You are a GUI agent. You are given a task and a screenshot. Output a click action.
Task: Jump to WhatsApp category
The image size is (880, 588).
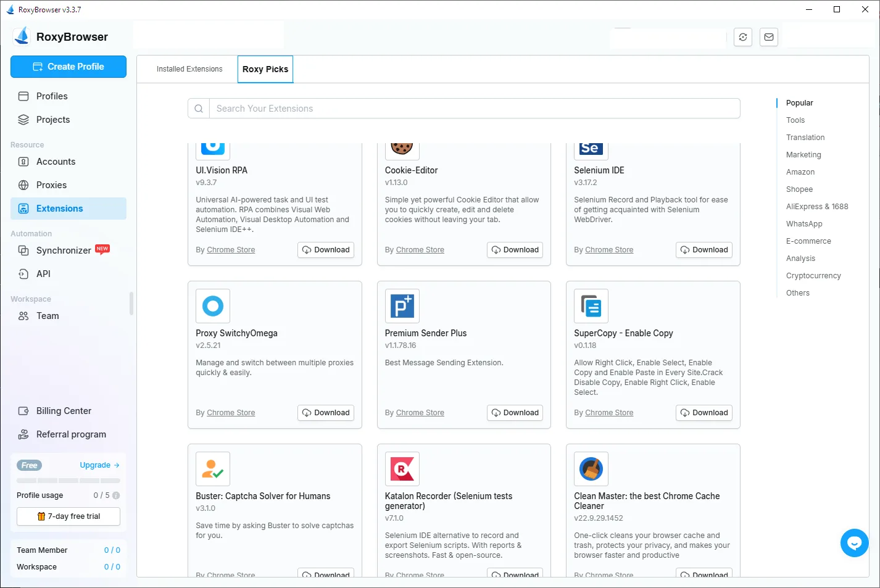(x=804, y=224)
